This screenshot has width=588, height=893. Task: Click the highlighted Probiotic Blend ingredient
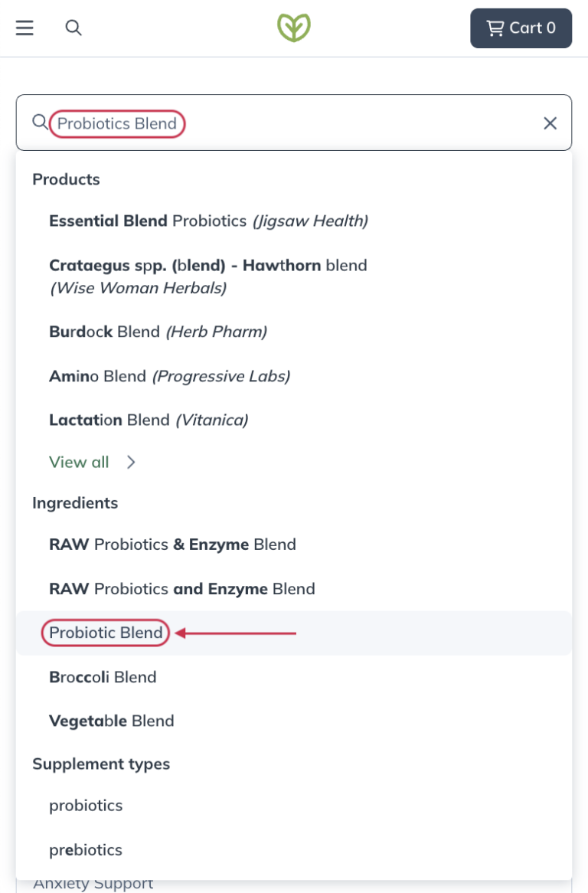[105, 633]
